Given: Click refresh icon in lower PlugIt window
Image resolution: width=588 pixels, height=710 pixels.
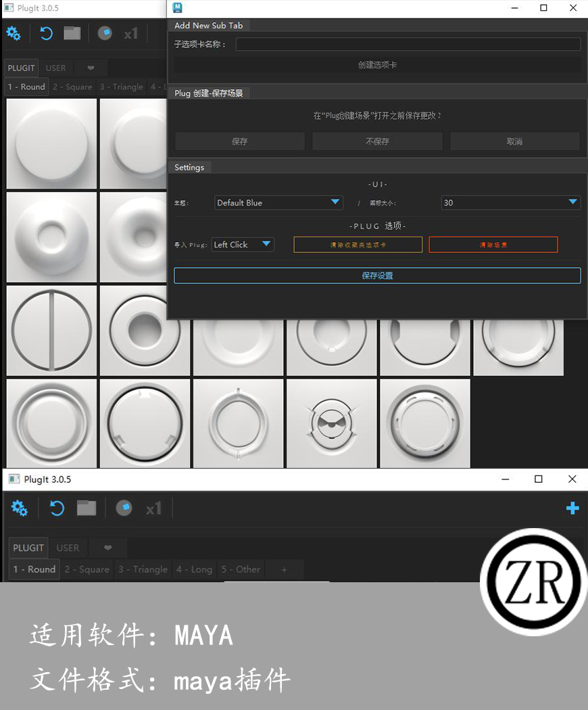Looking at the screenshot, I should [x=57, y=508].
